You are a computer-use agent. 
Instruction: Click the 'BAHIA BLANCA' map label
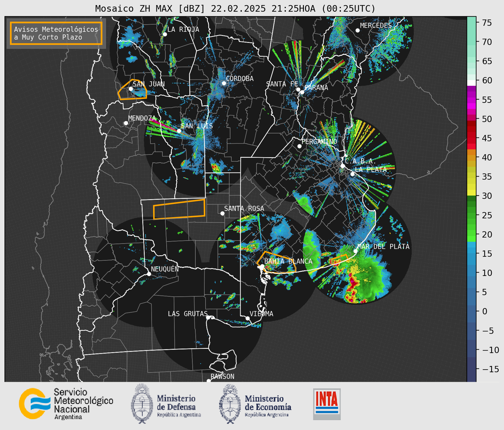(x=288, y=261)
